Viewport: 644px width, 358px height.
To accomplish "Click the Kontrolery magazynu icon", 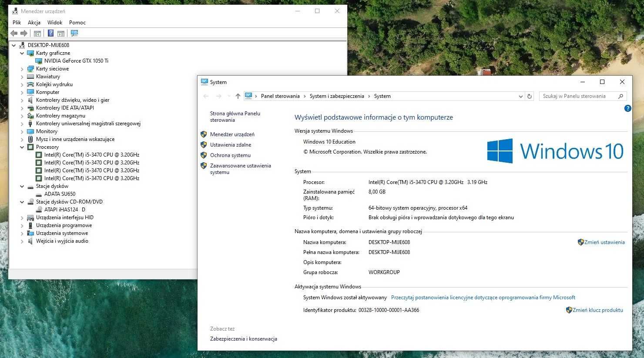I will point(30,116).
